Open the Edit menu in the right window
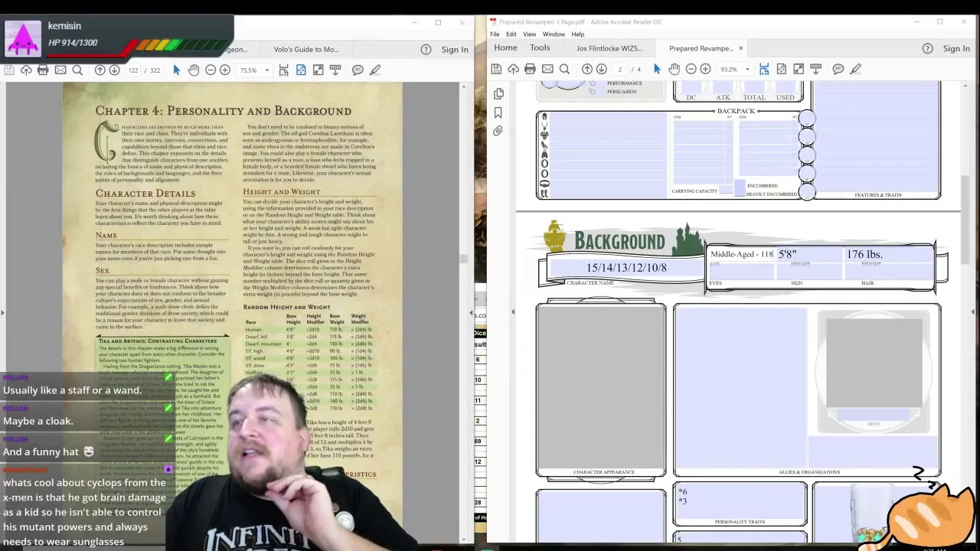Viewport: 980px width, 551px height. (x=511, y=34)
